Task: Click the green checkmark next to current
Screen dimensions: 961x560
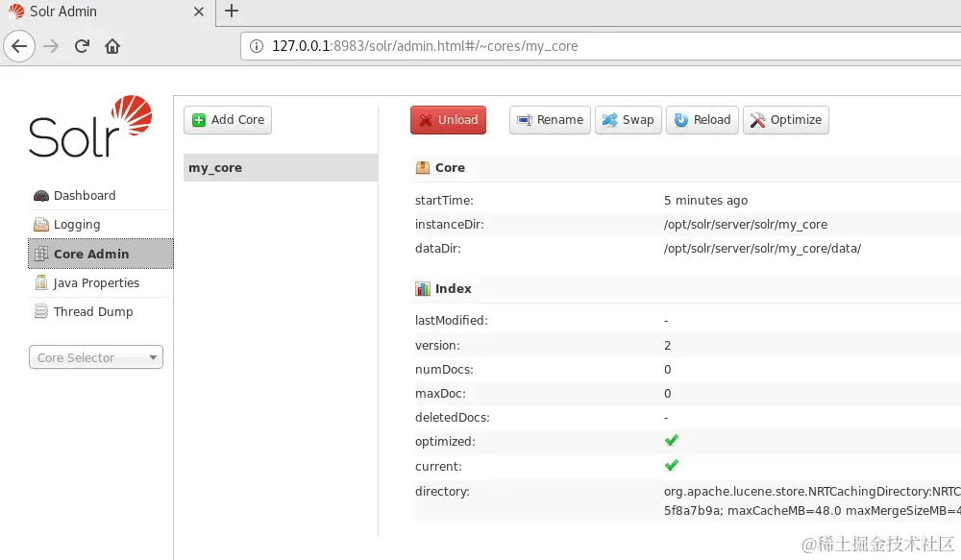Action: 671,464
